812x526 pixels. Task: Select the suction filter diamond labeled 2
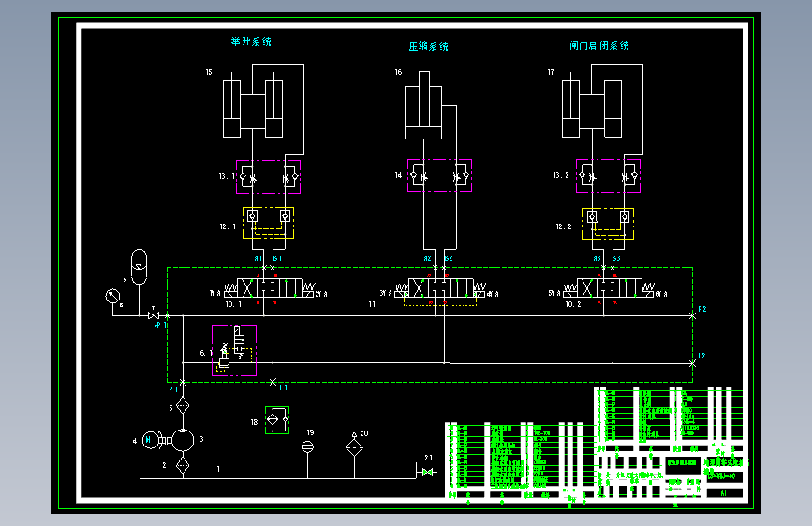click(183, 465)
